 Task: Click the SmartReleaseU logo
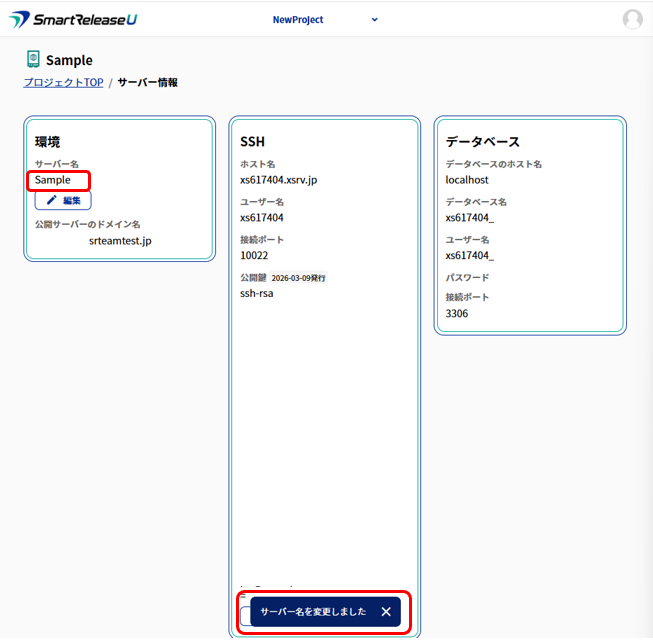[74, 20]
